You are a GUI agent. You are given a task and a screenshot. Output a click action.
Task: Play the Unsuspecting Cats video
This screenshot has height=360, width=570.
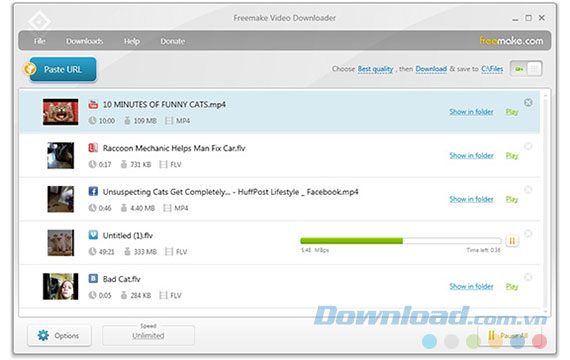(512, 199)
